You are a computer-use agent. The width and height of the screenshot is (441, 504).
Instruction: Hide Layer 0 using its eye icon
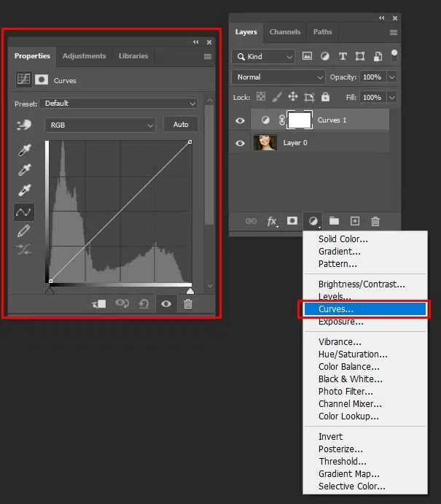tap(241, 143)
